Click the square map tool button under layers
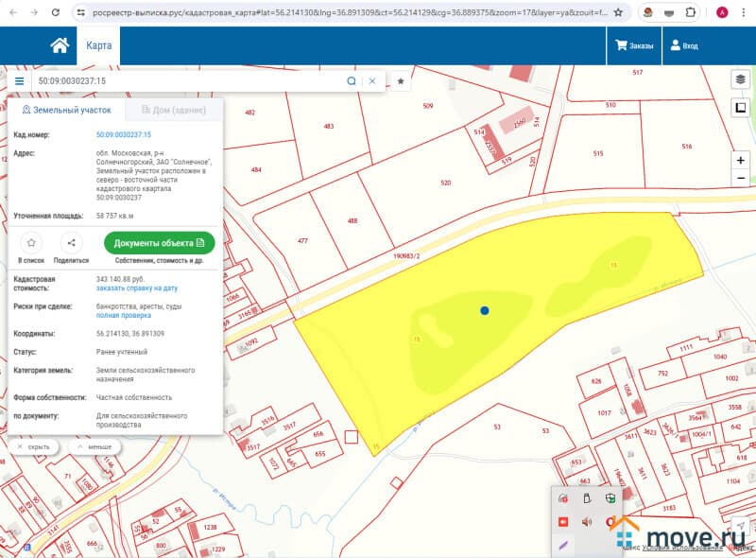The image size is (756, 558). coord(741,108)
